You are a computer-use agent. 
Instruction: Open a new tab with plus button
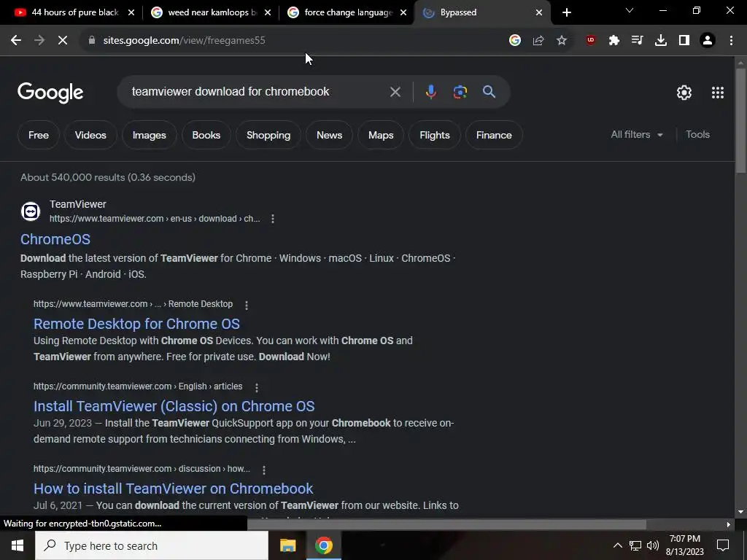(x=566, y=13)
